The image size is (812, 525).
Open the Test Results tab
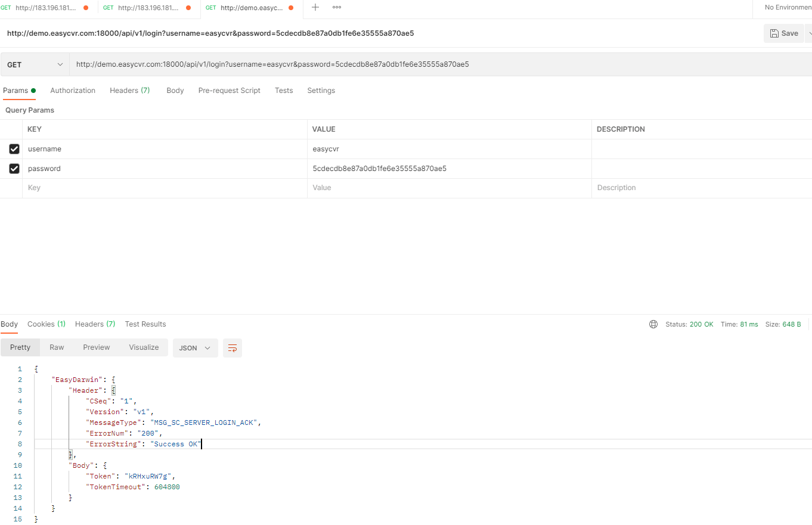145,324
